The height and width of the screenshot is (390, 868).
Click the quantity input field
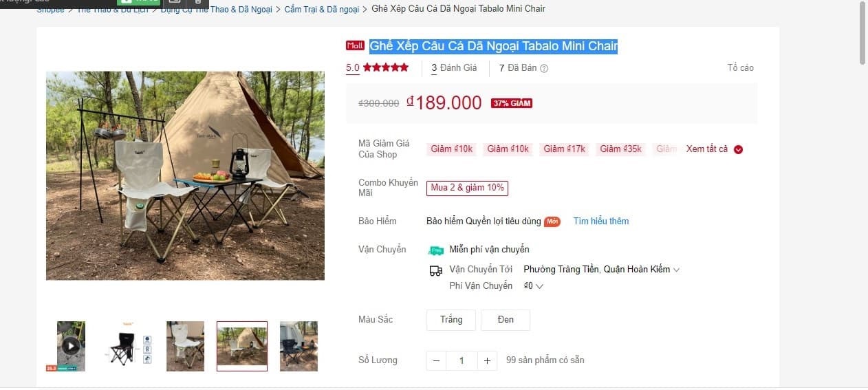462,360
